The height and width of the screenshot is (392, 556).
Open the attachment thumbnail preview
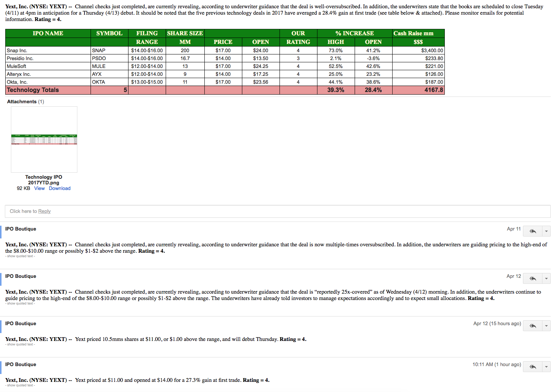(x=44, y=139)
